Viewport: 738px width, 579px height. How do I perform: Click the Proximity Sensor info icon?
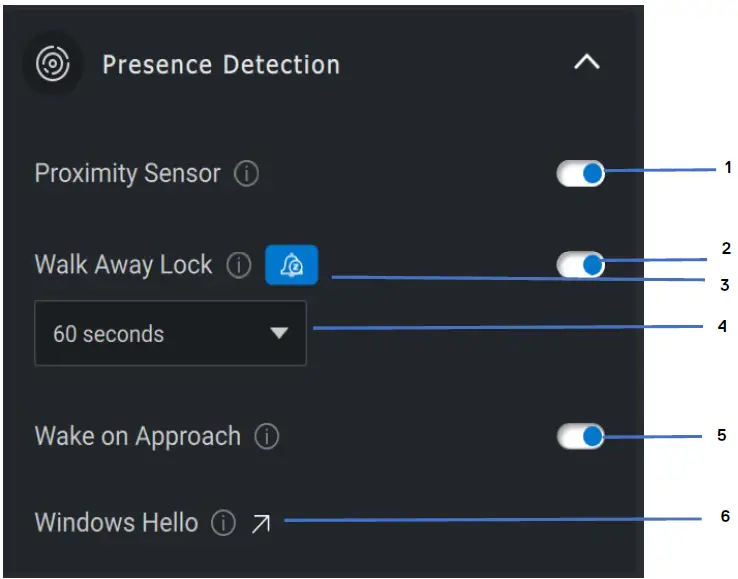246,174
